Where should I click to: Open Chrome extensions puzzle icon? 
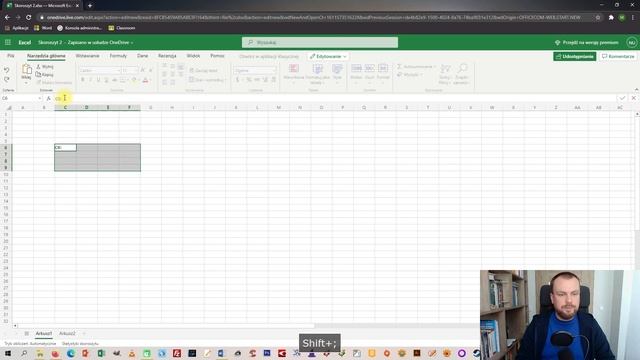pos(611,18)
